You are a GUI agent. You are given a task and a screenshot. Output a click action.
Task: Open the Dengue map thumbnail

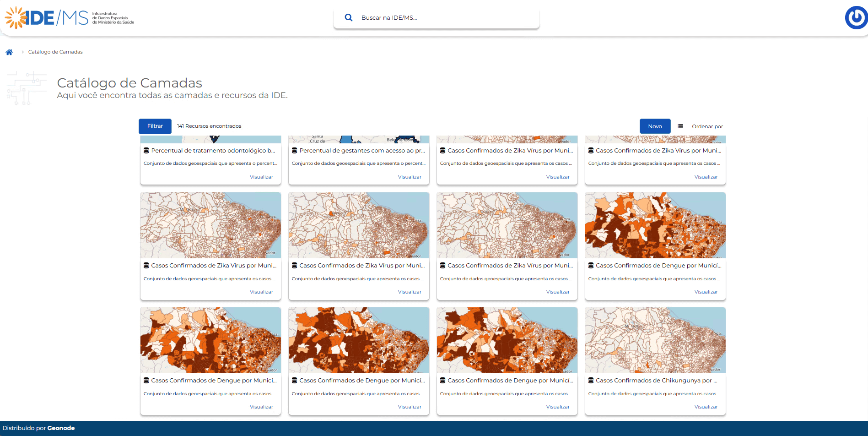pyautogui.click(x=655, y=225)
